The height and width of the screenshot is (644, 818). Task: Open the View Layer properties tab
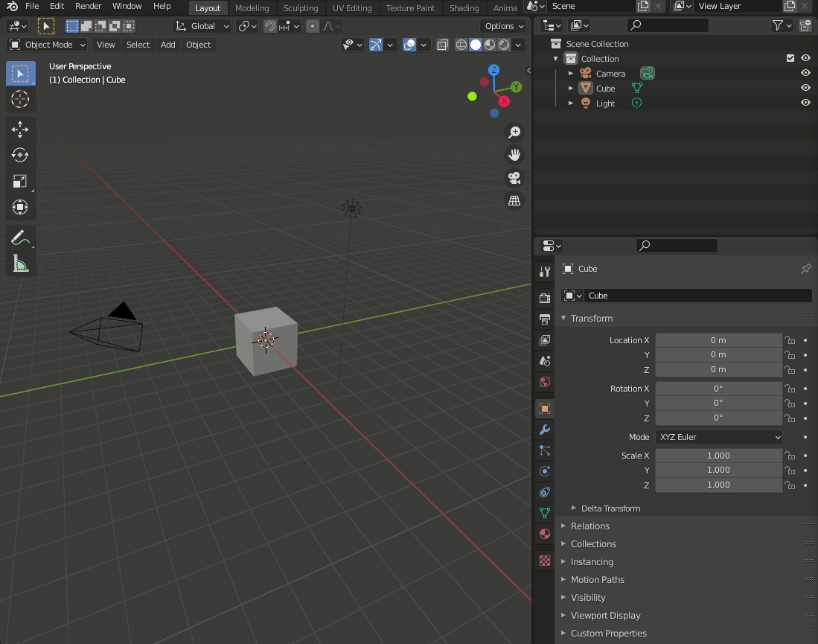545,339
